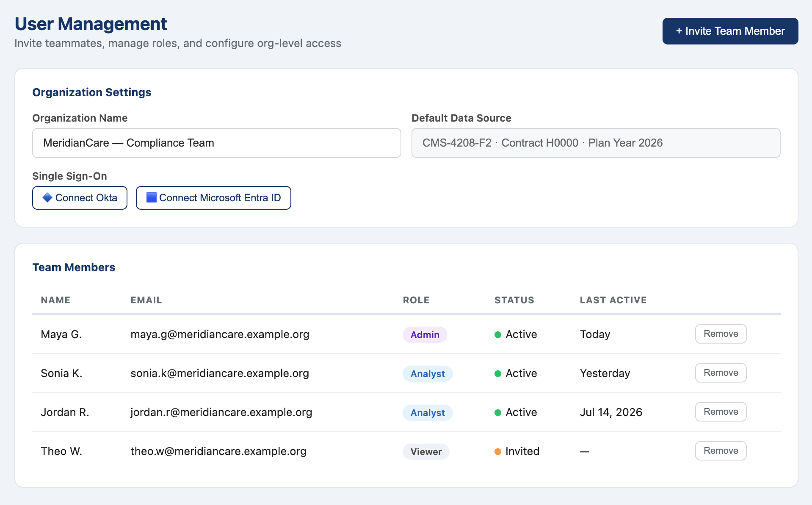812x505 pixels.
Task: Remove Maya G. from the team
Action: (721, 334)
